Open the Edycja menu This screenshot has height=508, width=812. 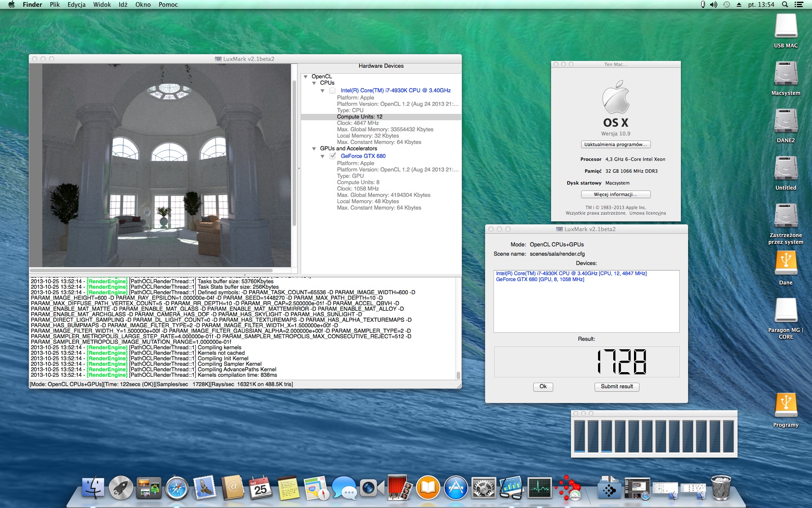[77, 5]
